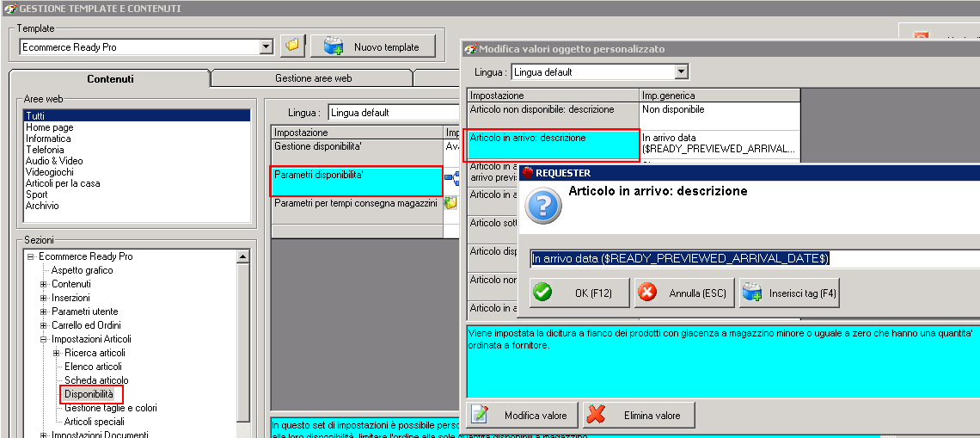Select Articolo non disponibile: descrizione row
Viewport: 980px width, 438px height.
[553, 116]
